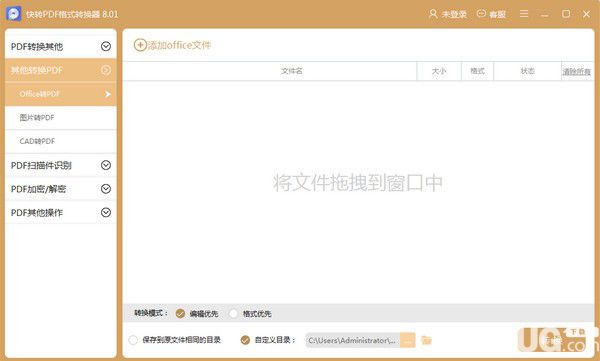Browse custom directory with the ... button

pyautogui.click(x=408, y=340)
